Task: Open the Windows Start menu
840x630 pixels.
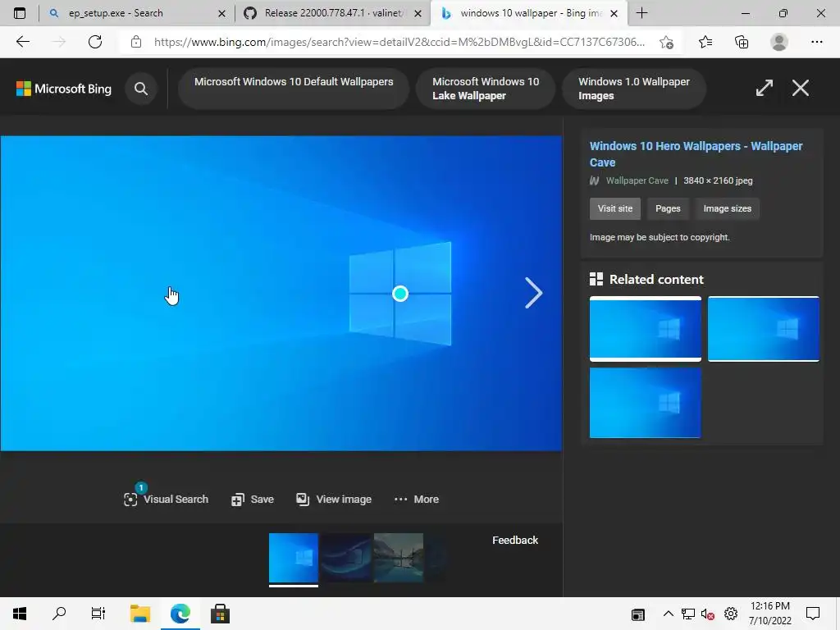Action: [20, 614]
